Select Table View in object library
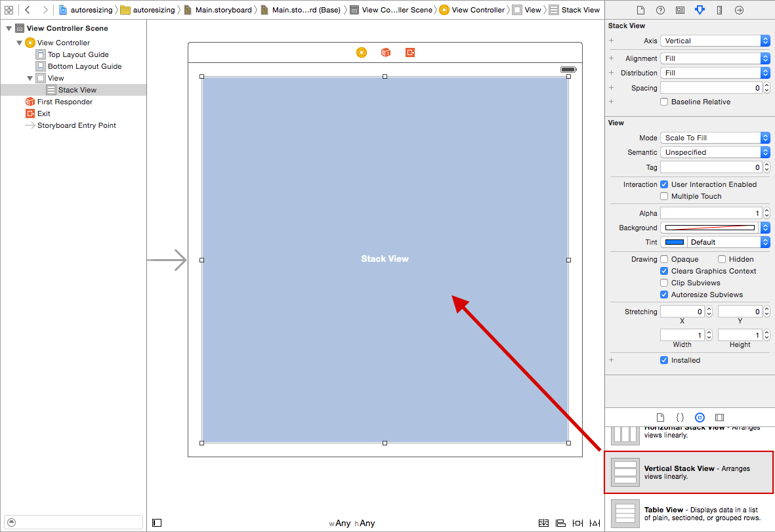775x532 pixels. tap(689, 514)
